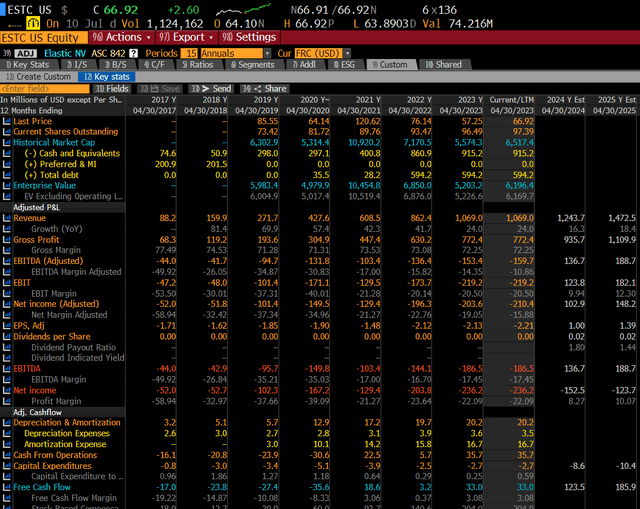This screenshot has height=509, width=640.
Task: Click chart icon for Net income (Adjusted)
Action: (6, 304)
